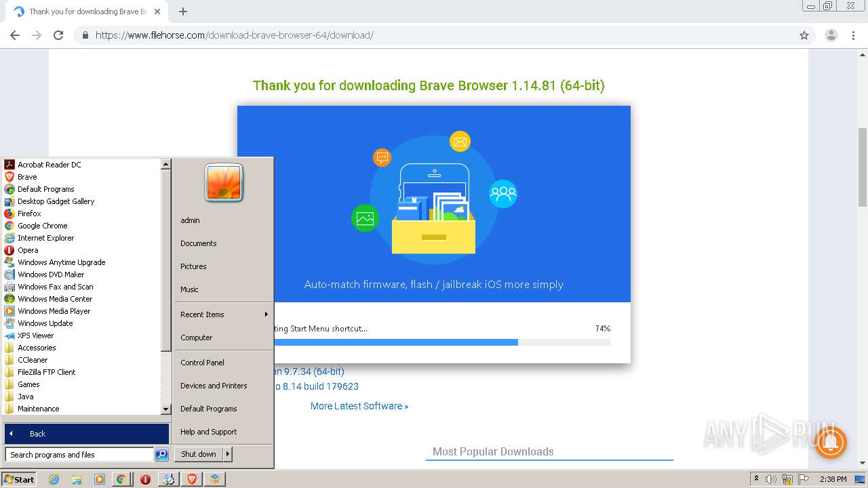This screenshot has height=488, width=868.
Task: Open the admin user folder
Action: (190, 220)
